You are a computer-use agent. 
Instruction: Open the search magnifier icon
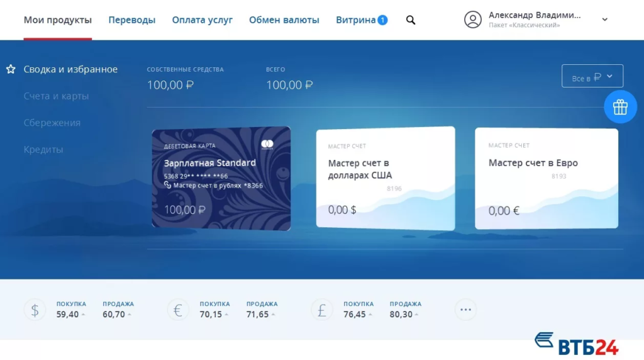coord(411,20)
